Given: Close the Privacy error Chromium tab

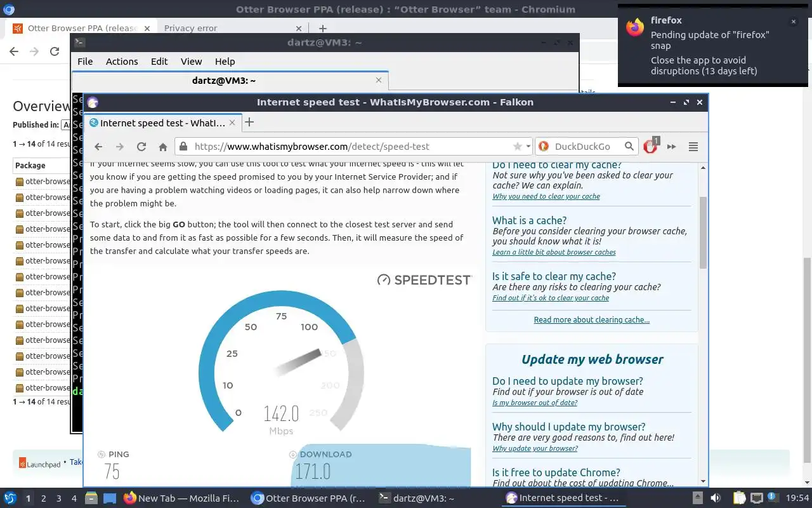Looking at the screenshot, I should click(299, 28).
